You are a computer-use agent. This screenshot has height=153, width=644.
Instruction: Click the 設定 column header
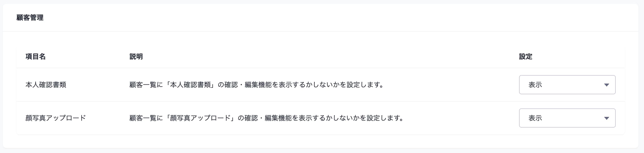[x=526, y=56]
